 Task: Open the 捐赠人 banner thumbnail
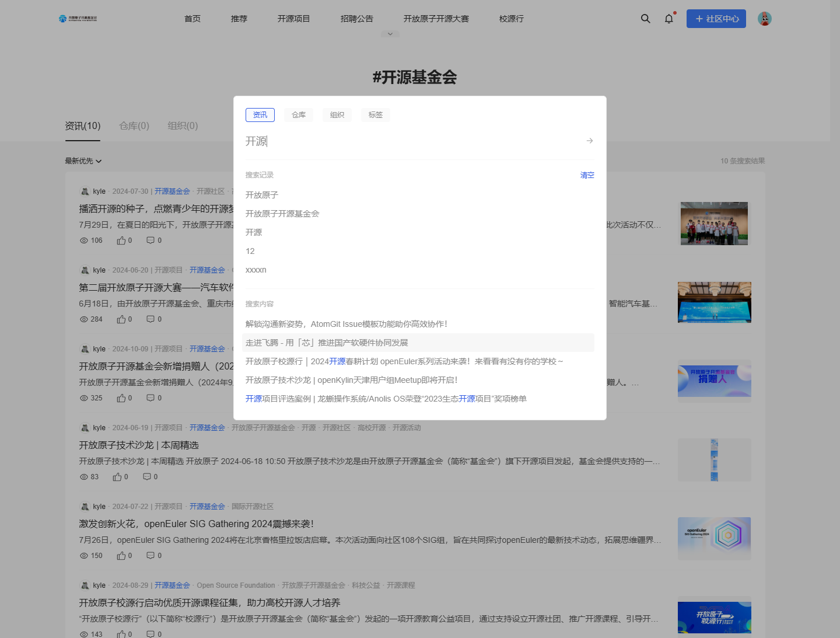pos(715,381)
